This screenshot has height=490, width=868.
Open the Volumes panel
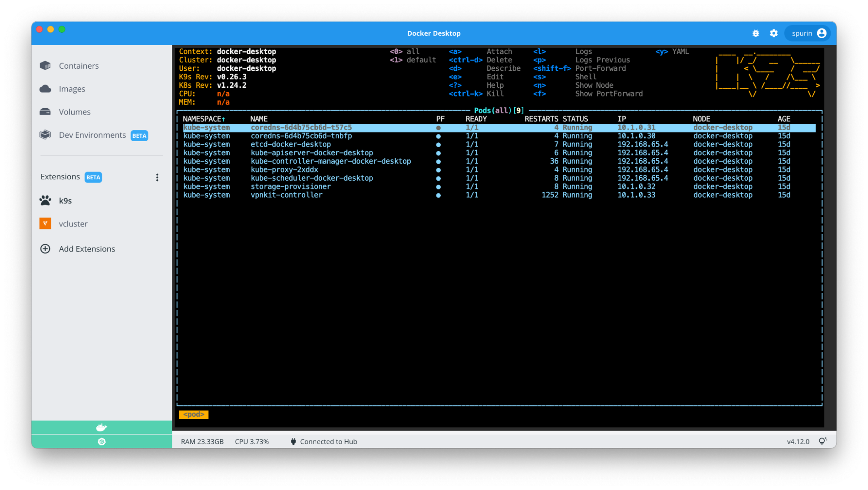point(74,112)
